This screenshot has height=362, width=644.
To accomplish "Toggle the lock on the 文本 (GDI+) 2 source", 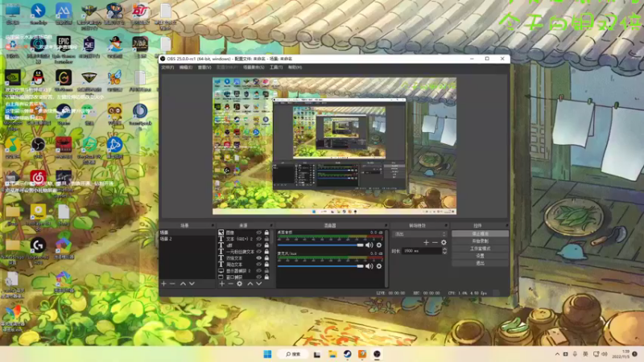I will [x=266, y=239].
